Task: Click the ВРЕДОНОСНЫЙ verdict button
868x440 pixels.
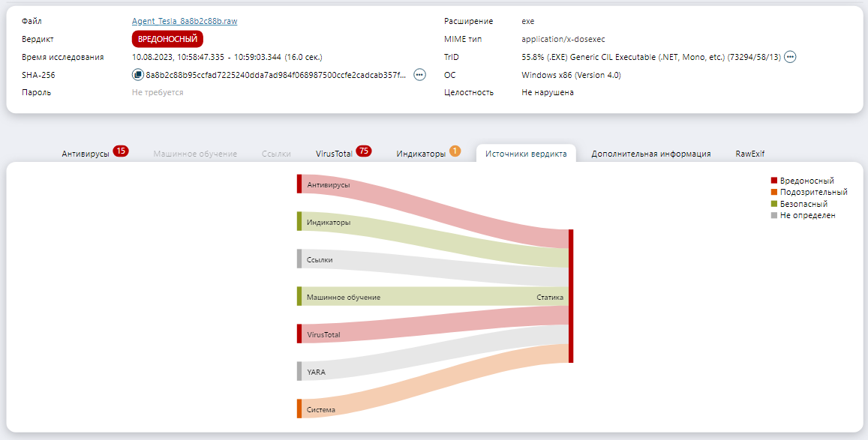Action: 167,39
